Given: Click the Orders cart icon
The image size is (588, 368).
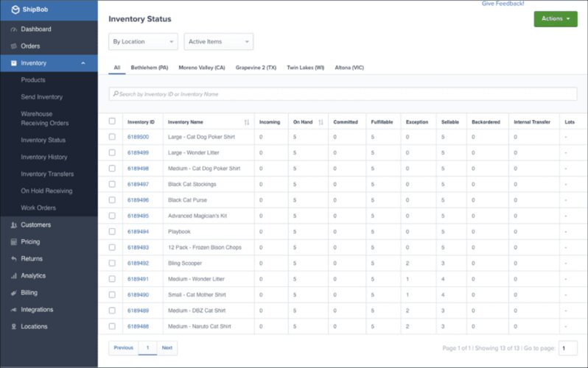Looking at the screenshot, I should [13, 46].
